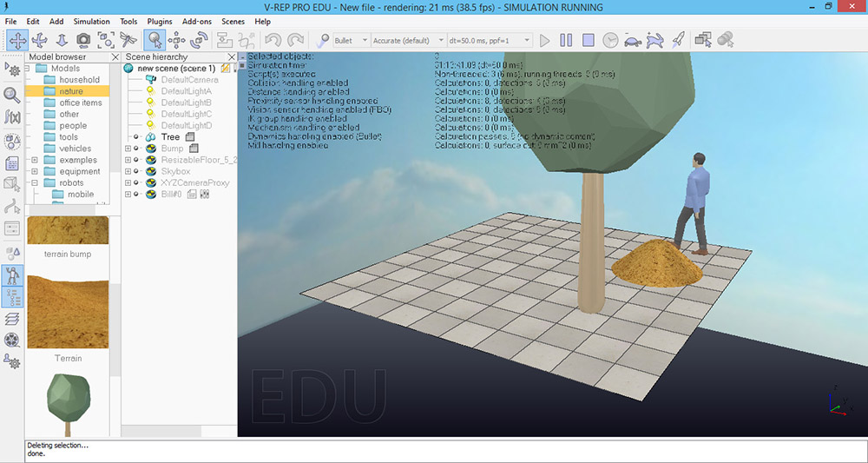This screenshot has height=463, width=868.
Task: Click the undo arrow icon
Action: tap(273, 40)
